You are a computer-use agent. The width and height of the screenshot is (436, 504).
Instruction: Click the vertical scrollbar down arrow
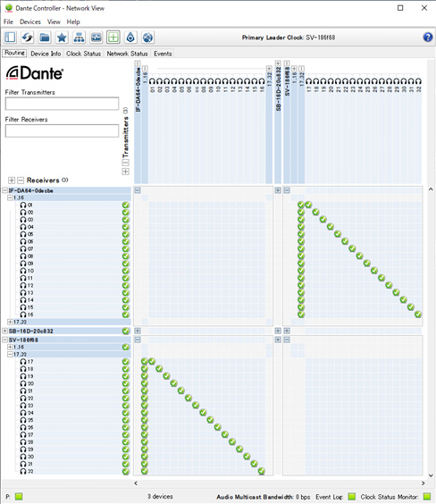(x=431, y=475)
